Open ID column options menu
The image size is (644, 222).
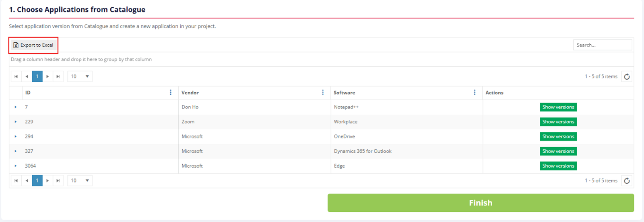coord(171,93)
